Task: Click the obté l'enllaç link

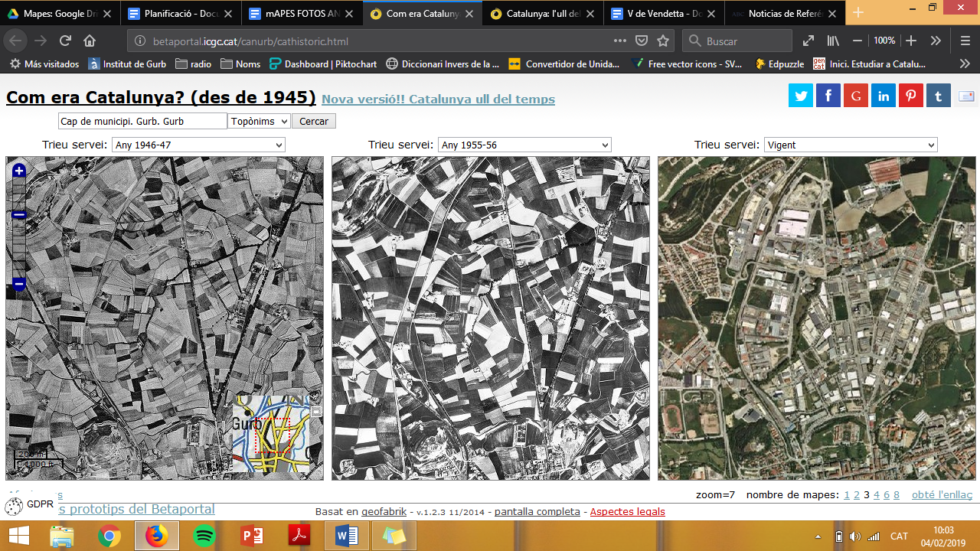Action: [942, 495]
